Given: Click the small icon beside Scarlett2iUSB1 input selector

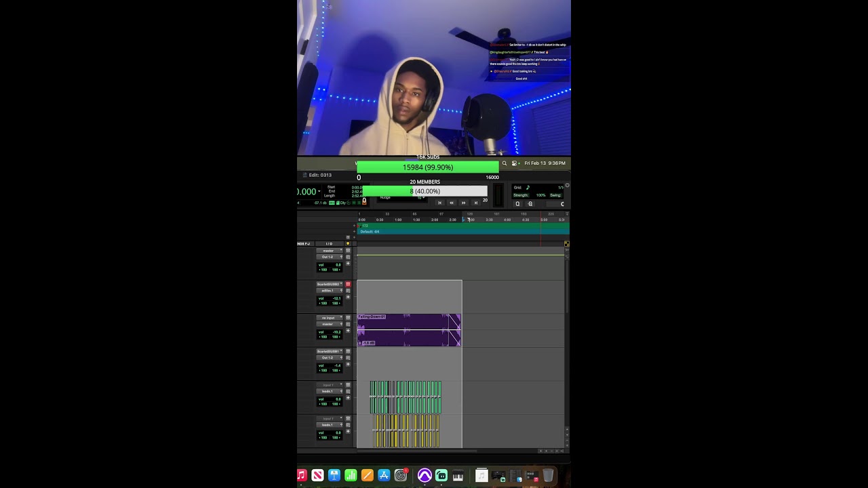Looking at the screenshot, I should 348,351.
